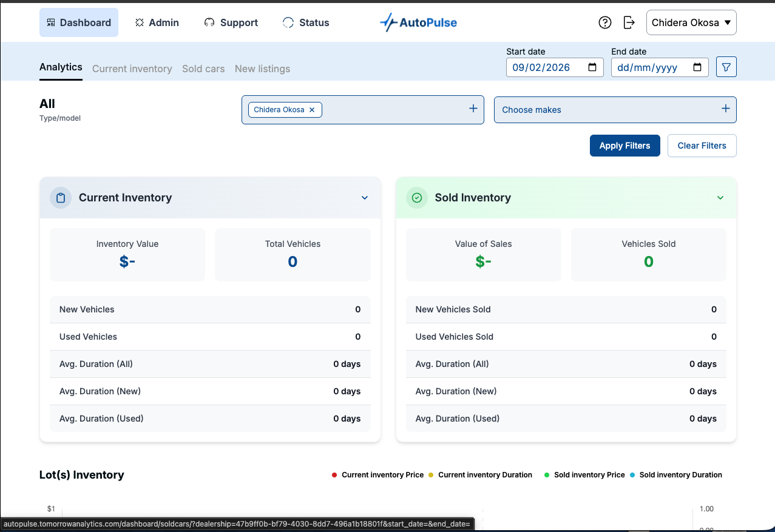Click the plus icon in Choose makes
The image size is (775, 532).
[725, 109]
